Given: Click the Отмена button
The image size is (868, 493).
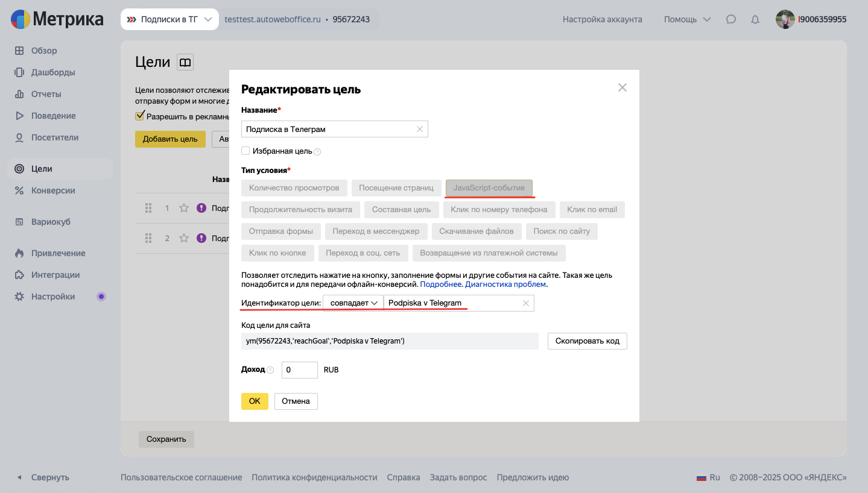Looking at the screenshot, I should coord(296,401).
